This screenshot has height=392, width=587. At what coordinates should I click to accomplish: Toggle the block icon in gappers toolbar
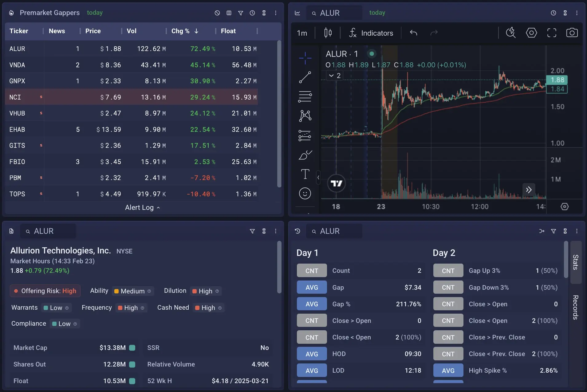point(217,13)
